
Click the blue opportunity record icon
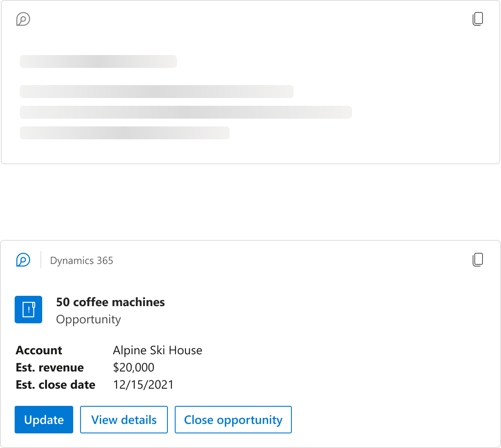click(28, 310)
